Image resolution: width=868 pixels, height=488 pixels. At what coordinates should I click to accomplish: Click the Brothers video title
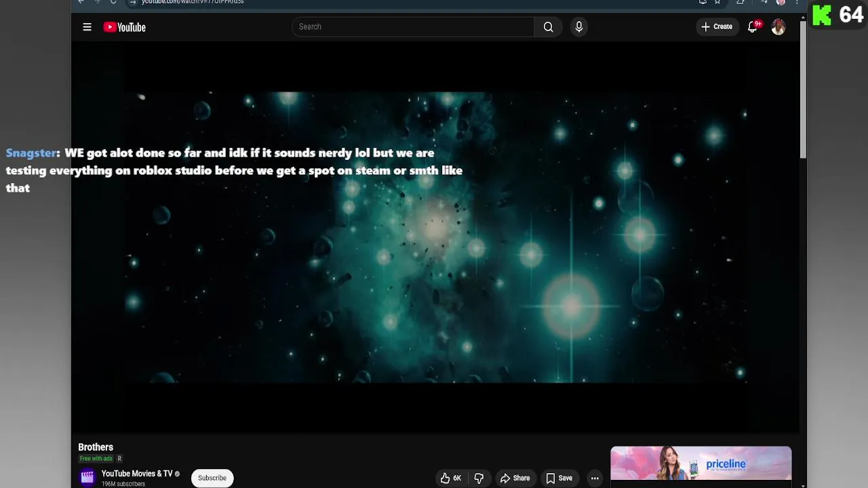tap(96, 447)
